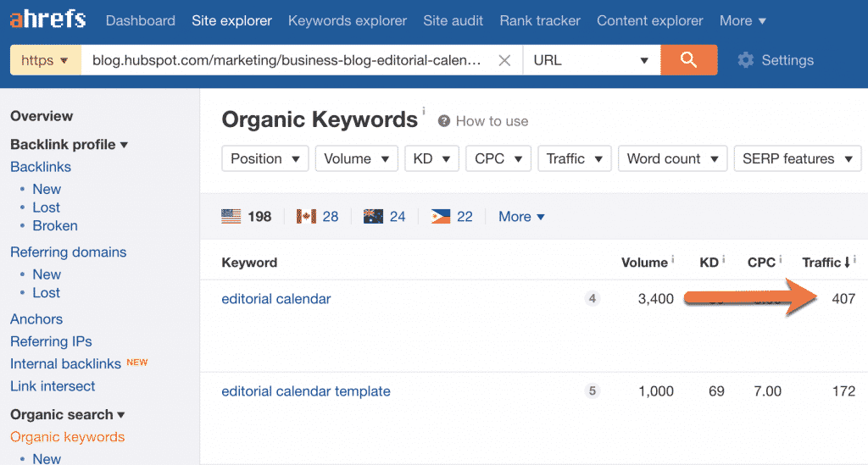The width and height of the screenshot is (868, 465).
Task: Select the Australia flag 24
Action: click(384, 216)
